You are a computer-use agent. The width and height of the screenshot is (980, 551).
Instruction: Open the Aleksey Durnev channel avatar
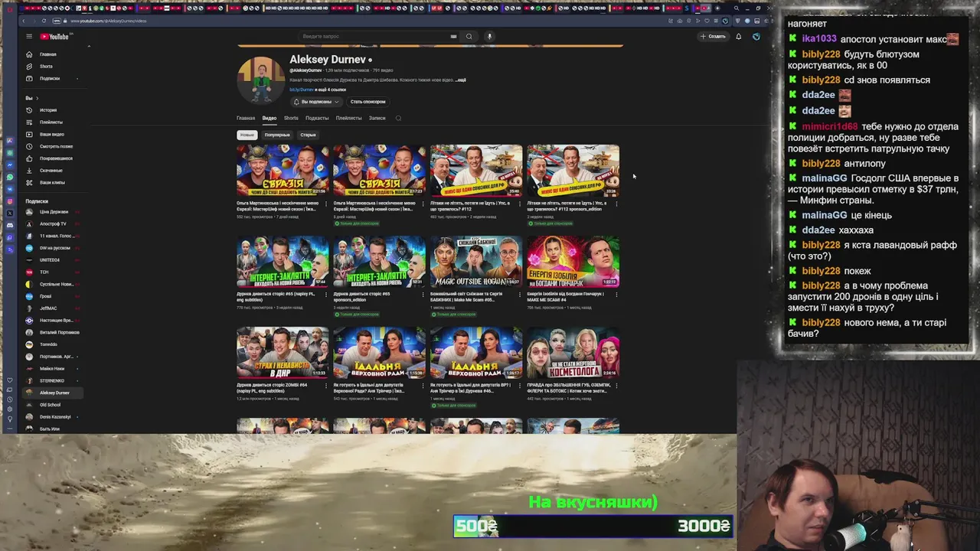pyautogui.click(x=261, y=80)
